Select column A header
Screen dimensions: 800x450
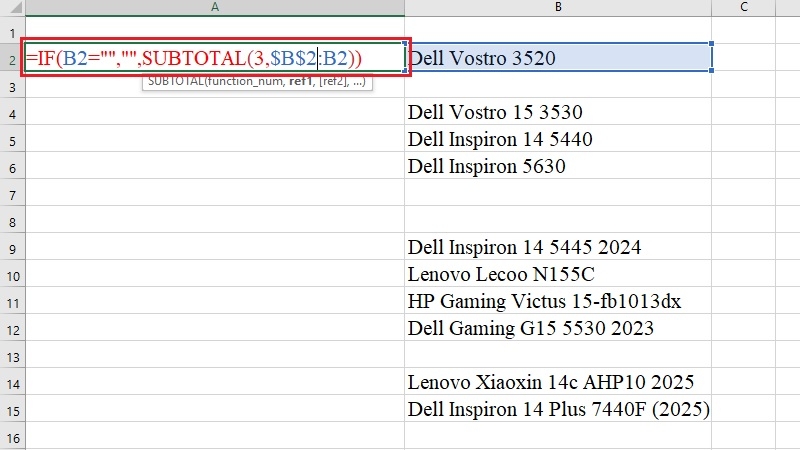point(215,7)
